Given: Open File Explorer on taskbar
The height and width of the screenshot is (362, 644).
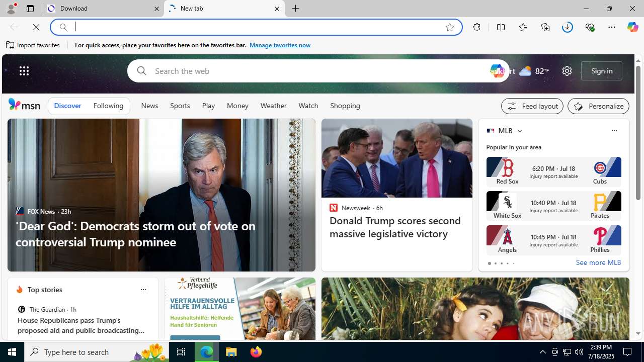Looking at the screenshot, I should 231,352.
